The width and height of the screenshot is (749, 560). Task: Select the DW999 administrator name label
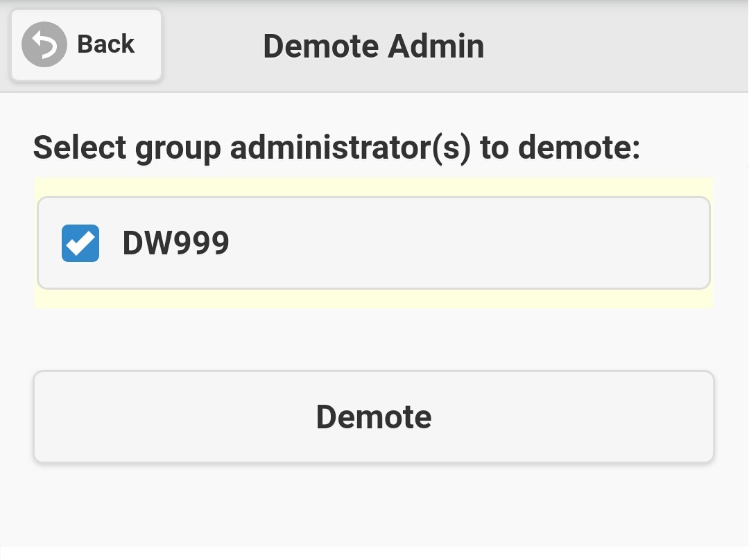click(x=175, y=243)
